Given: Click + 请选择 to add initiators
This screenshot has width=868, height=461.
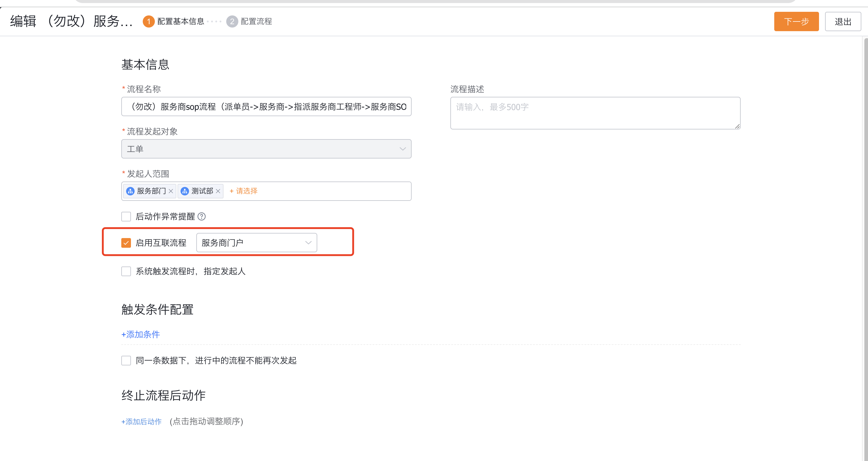Looking at the screenshot, I should point(244,191).
